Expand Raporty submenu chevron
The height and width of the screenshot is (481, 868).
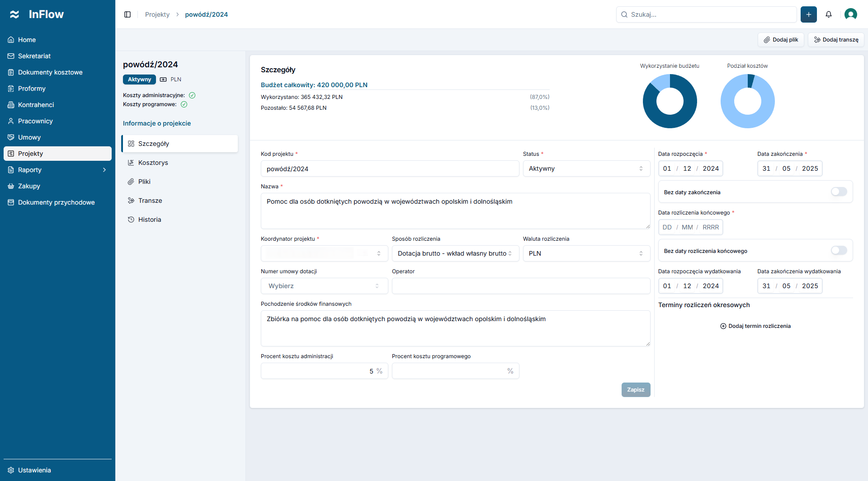coord(104,169)
